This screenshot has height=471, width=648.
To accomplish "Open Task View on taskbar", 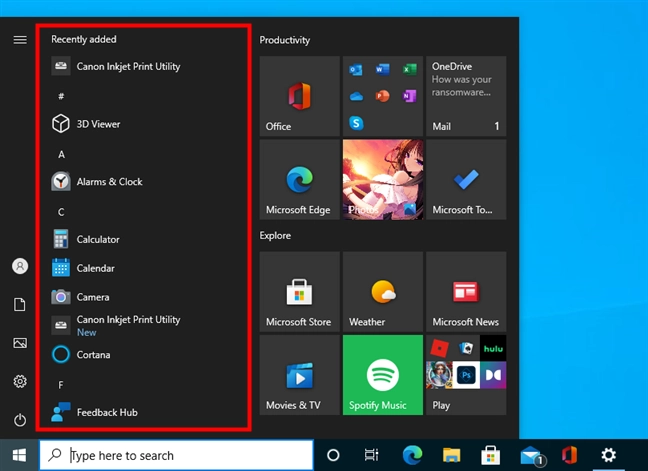I will 372,455.
